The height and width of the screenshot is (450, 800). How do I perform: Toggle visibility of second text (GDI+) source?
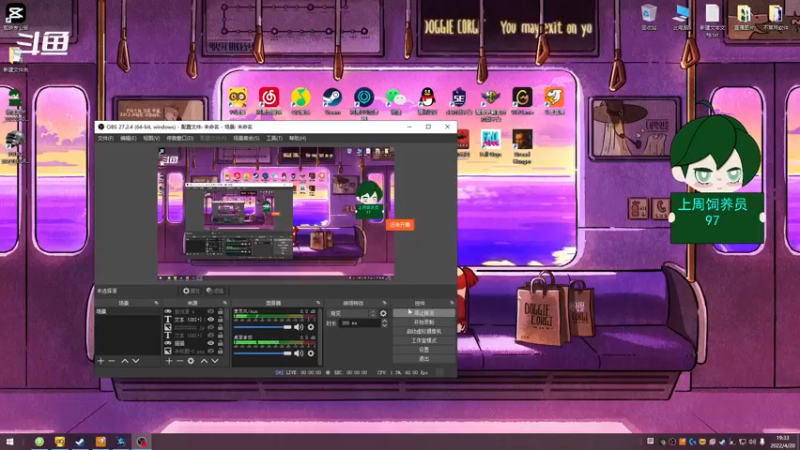point(211,335)
